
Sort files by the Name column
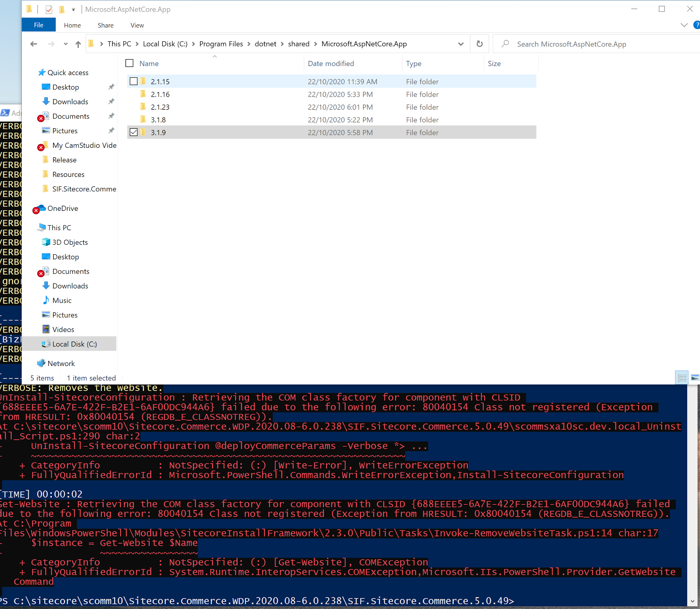pos(149,64)
